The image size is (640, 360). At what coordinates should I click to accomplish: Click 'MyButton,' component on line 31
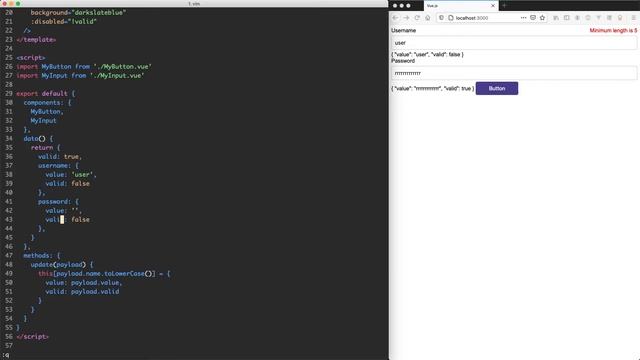[x=47, y=111]
